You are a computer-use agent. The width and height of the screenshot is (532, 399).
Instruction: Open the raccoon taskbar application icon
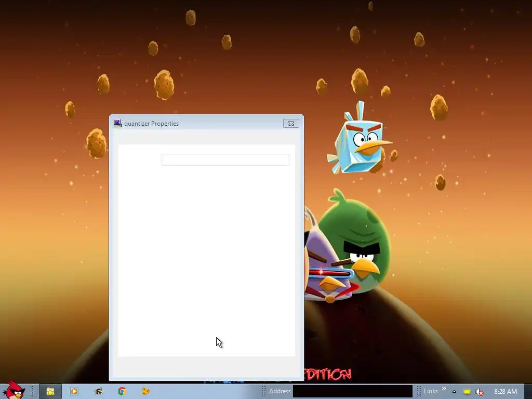click(x=98, y=391)
